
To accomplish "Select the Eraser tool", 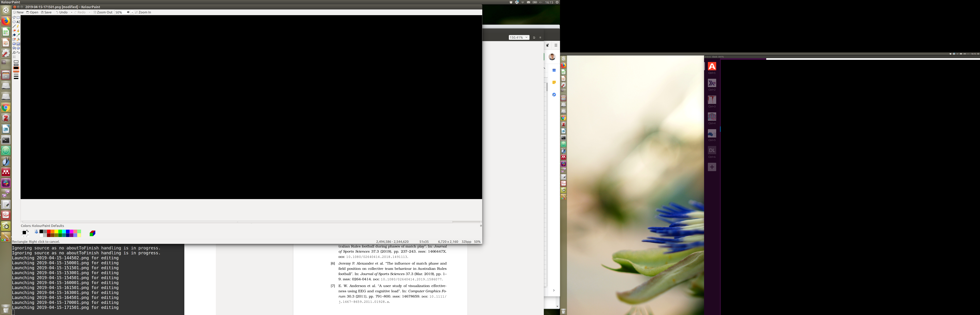I will tap(14, 31).
